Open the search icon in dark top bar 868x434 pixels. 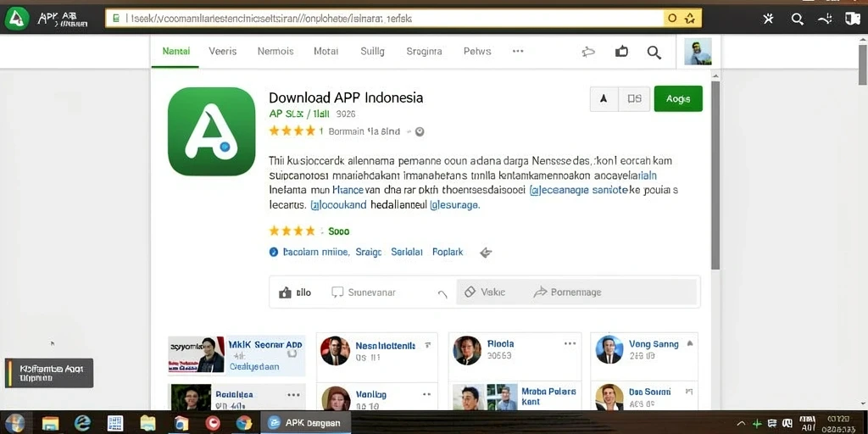coord(797,19)
